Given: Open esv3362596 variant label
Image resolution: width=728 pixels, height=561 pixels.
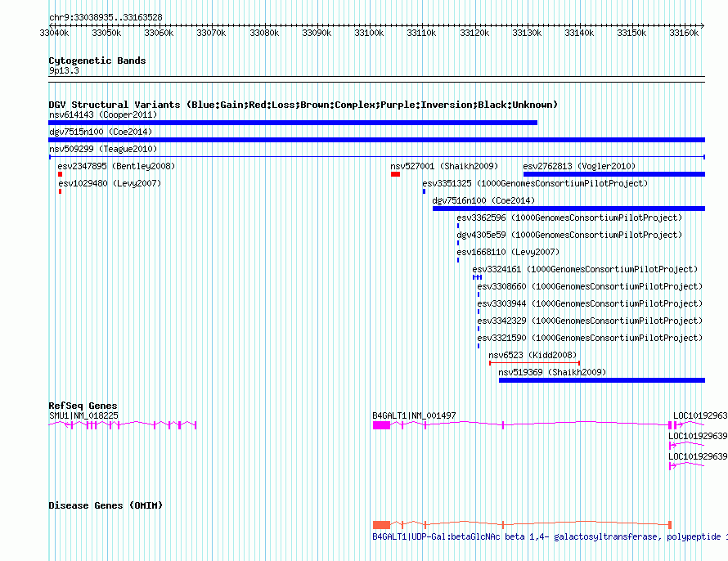Looking at the screenshot, I should point(569,218).
